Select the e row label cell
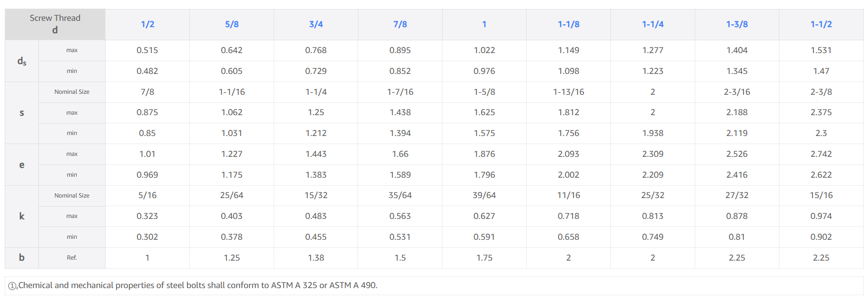 (22, 165)
